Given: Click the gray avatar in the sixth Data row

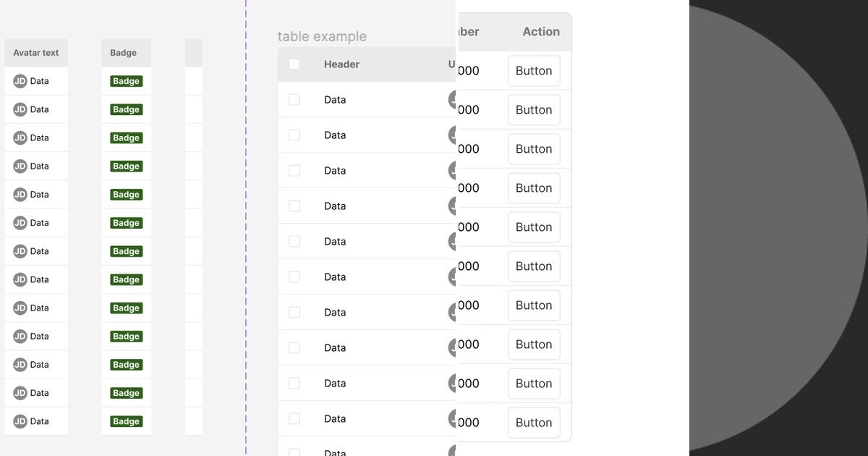Looking at the screenshot, I should [453, 276].
